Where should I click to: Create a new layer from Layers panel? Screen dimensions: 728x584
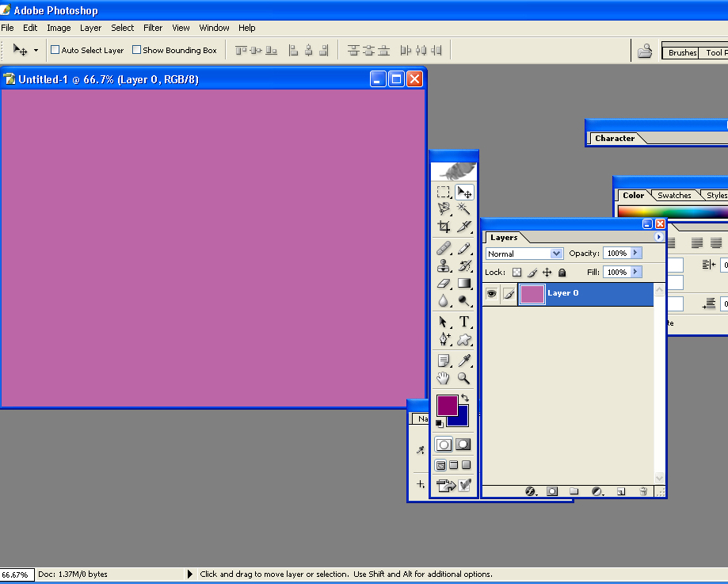coord(621,492)
